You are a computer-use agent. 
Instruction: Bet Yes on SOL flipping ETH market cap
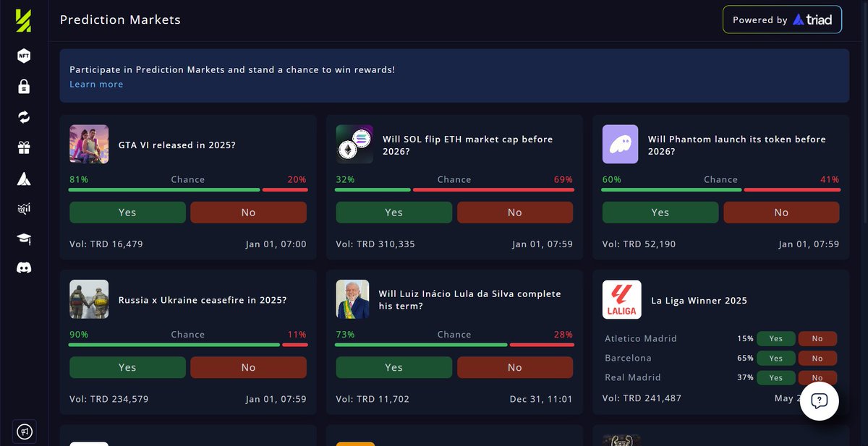pos(393,213)
